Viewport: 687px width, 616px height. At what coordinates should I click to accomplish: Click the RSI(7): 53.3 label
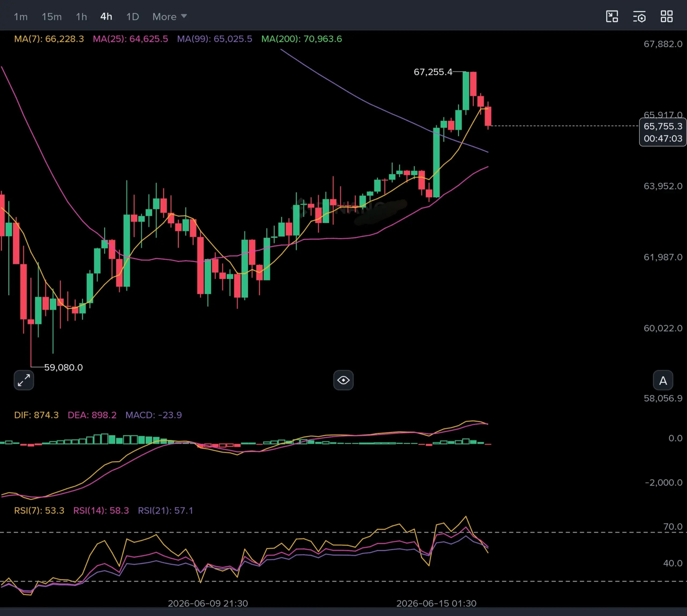tap(39, 510)
